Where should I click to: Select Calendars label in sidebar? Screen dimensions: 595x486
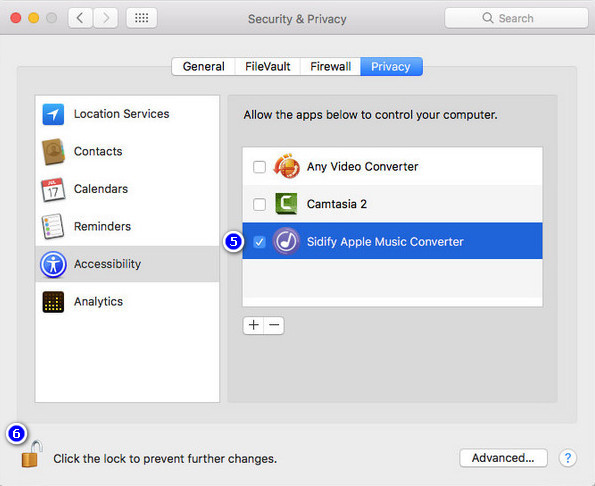101,189
